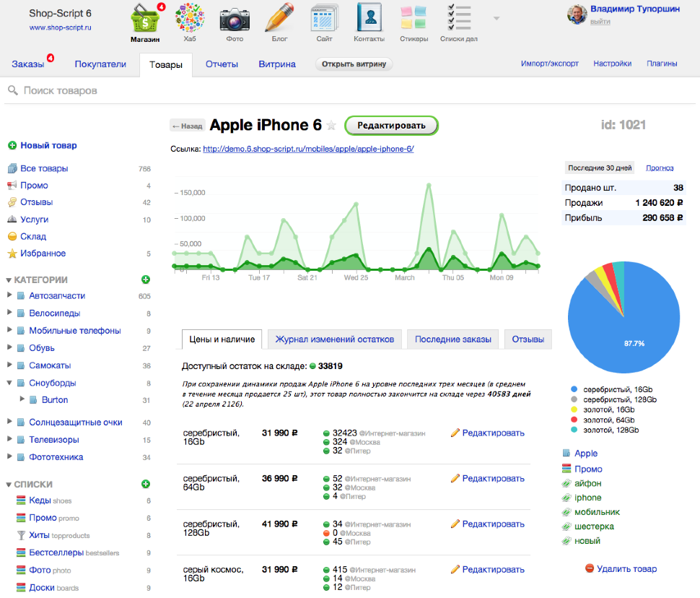This screenshot has width=700, height=598.
Task: Click the user avatar of Владимир Тупоршин
Action: (577, 14)
